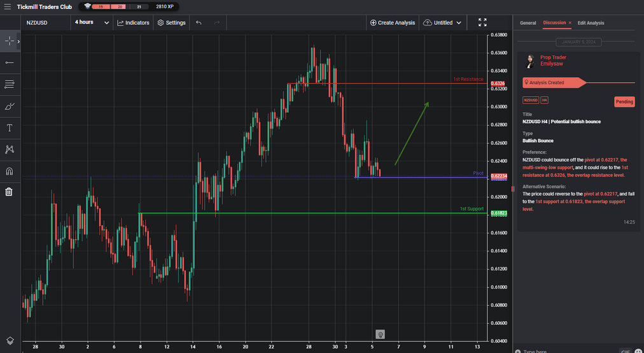The width and height of the screenshot is (644, 353).
Task: Click the 0.61823 support price label
Action: pos(499,213)
